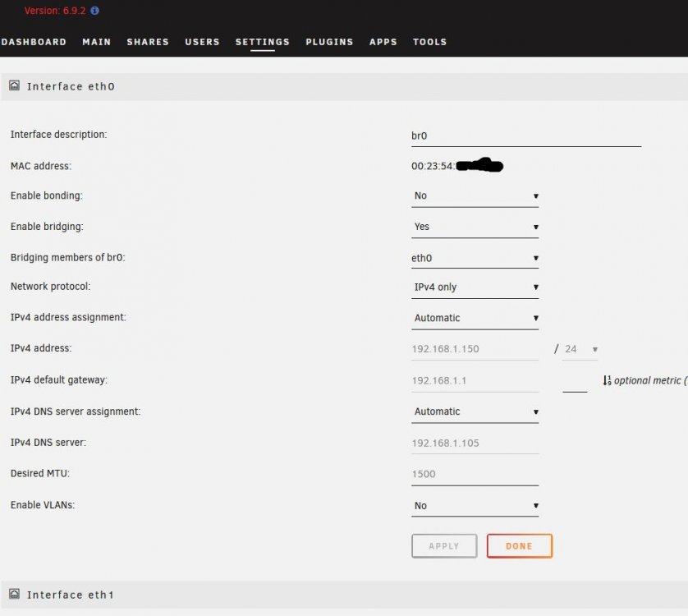Click the Interface eth1 network icon
The height and width of the screenshot is (616, 688).
pos(15,594)
